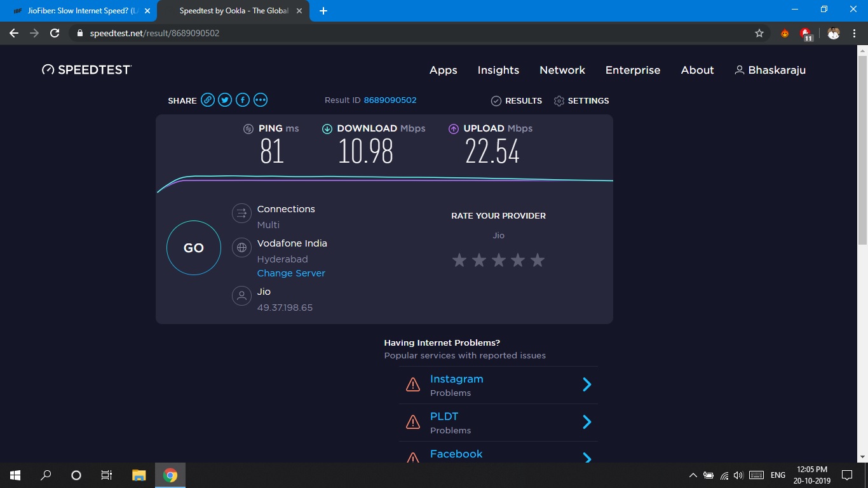
Task: Show hidden system tray icons
Action: [693, 475]
